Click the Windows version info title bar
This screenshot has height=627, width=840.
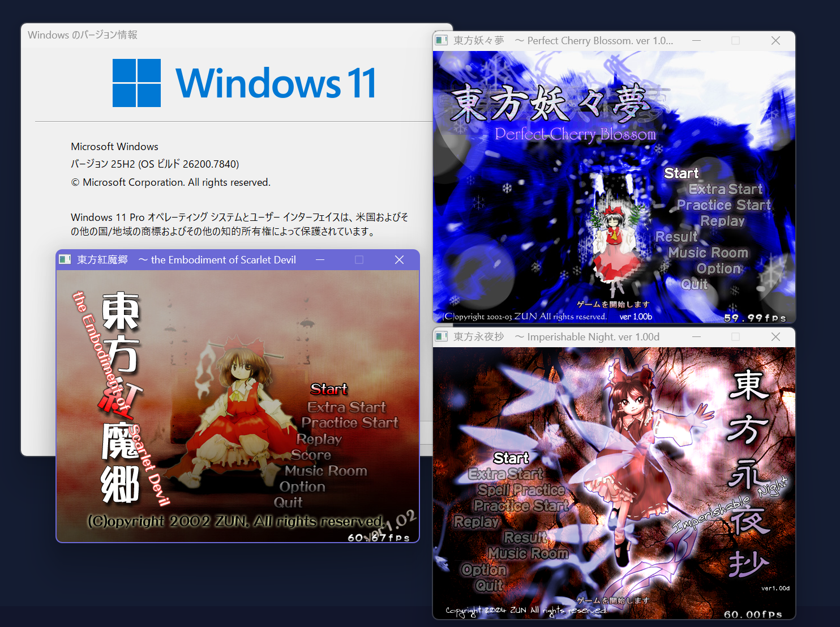click(226, 35)
